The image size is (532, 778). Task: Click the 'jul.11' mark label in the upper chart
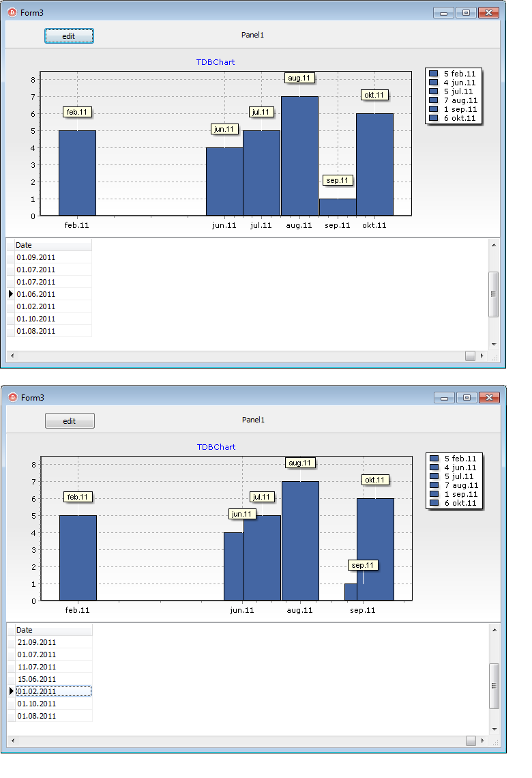pyautogui.click(x=261, y=112)
